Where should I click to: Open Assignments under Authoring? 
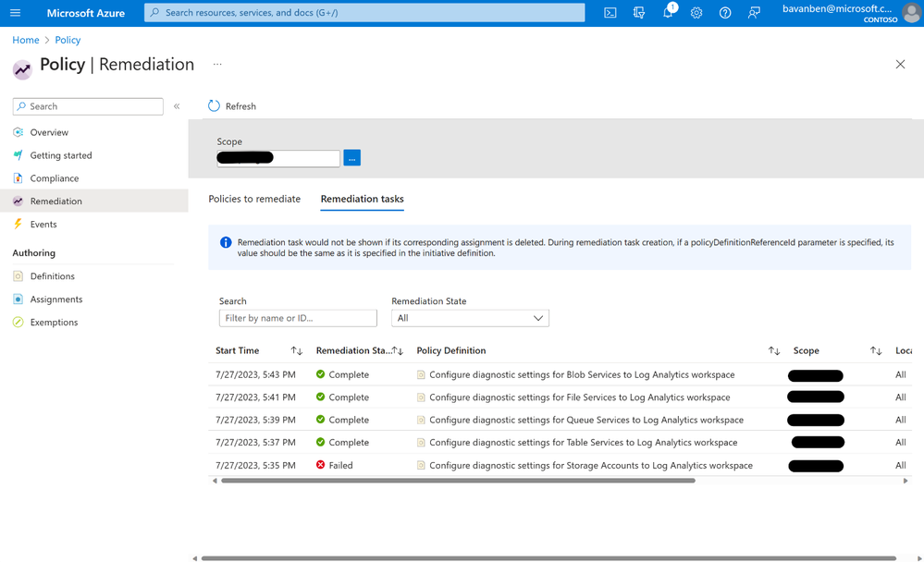coord(56,299)
